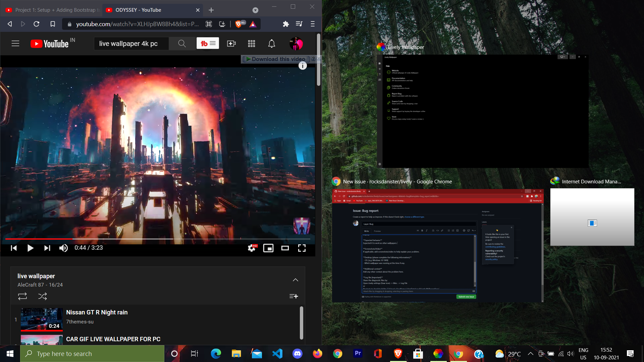Enter full screen video mode

(x=302, y=248)
